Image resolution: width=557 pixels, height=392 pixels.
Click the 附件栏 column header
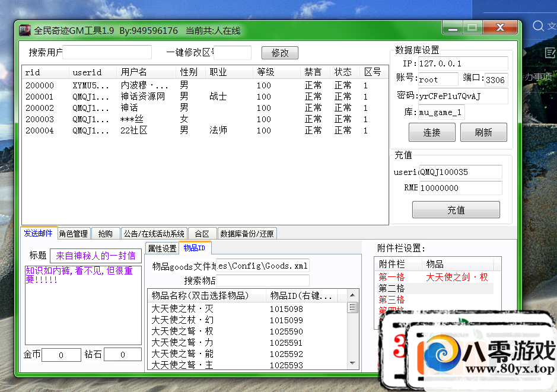pos(398,264)
